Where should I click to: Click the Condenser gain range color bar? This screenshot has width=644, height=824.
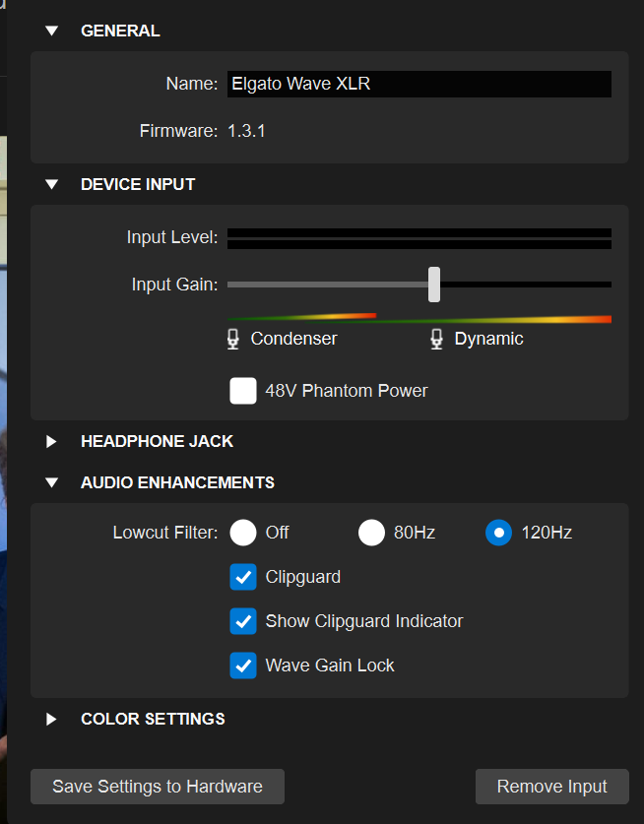pos(301,316)
